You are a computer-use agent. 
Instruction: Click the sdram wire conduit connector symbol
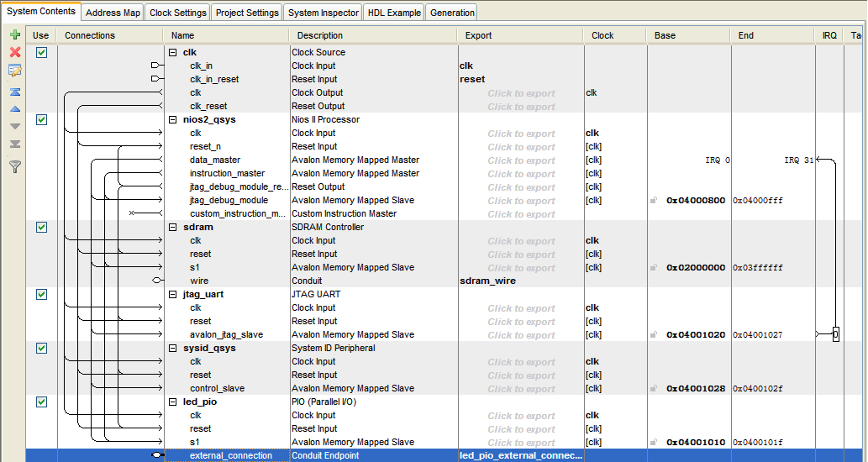click(158, 281)
